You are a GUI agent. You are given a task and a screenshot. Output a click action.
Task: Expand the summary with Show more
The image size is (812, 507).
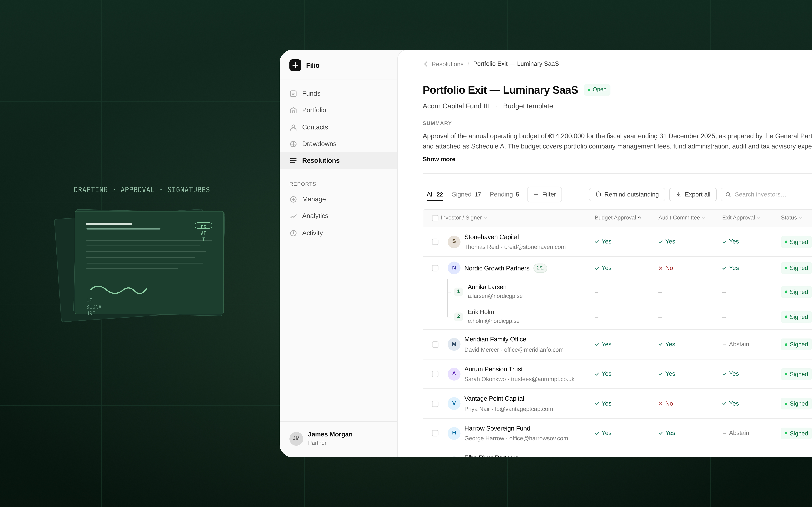point(439,159)
